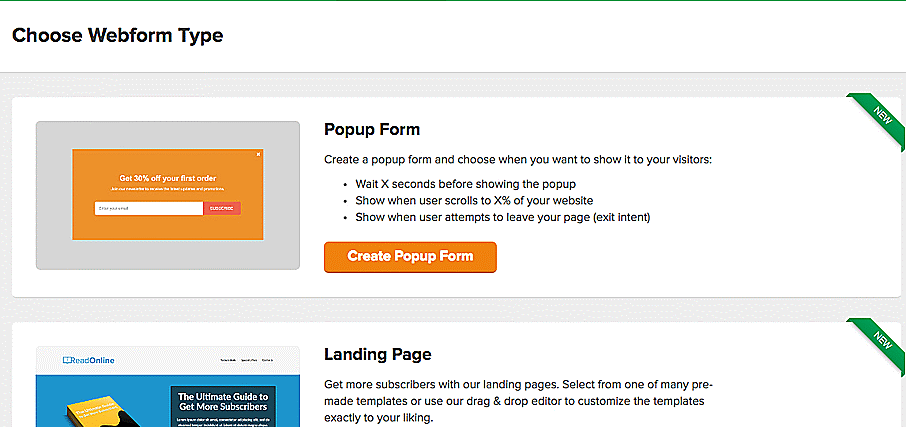The height and width of the screenshot is (427, 906).
Task: Click the email field in the popup preview
Action: tap(149, 208)
